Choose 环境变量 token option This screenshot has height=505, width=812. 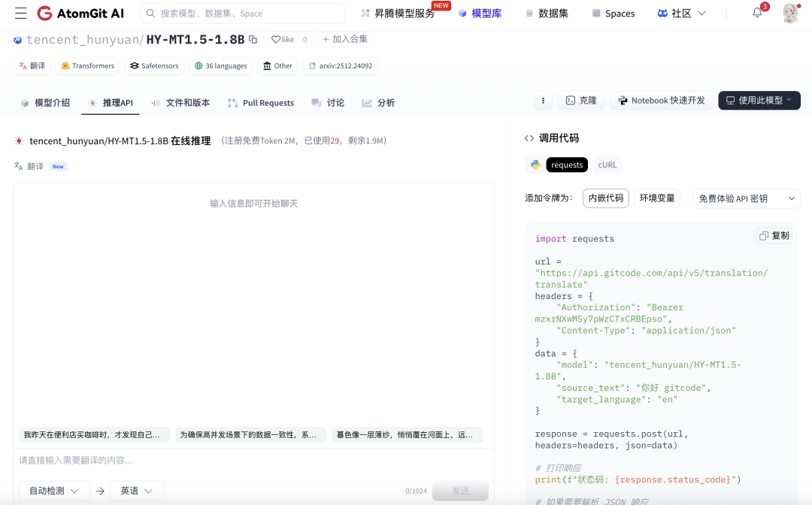point(657,198)
